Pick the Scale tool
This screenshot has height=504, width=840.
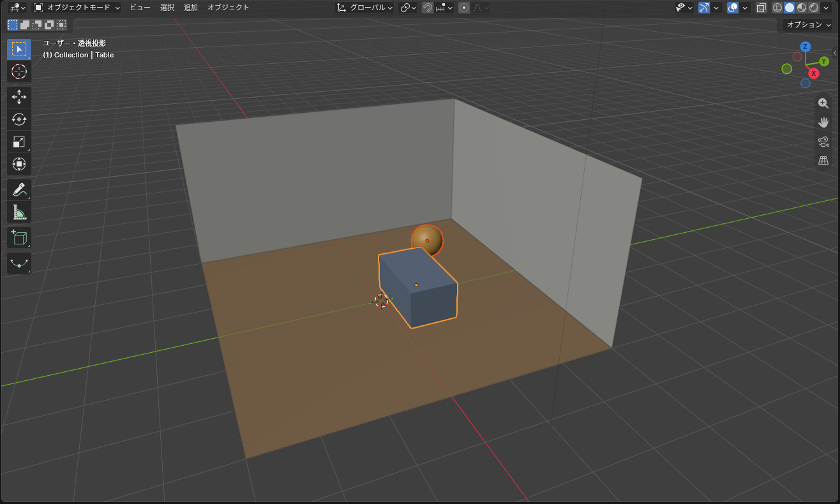(19, 142)
